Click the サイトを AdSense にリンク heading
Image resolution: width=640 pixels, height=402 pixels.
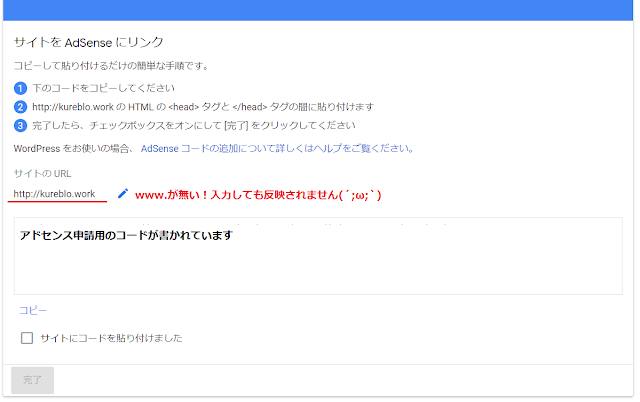[89, 42]
